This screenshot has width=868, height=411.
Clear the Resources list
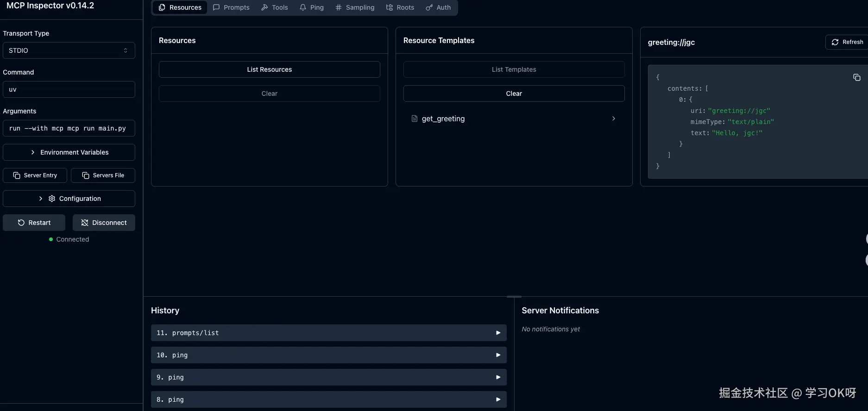point(270,93)
